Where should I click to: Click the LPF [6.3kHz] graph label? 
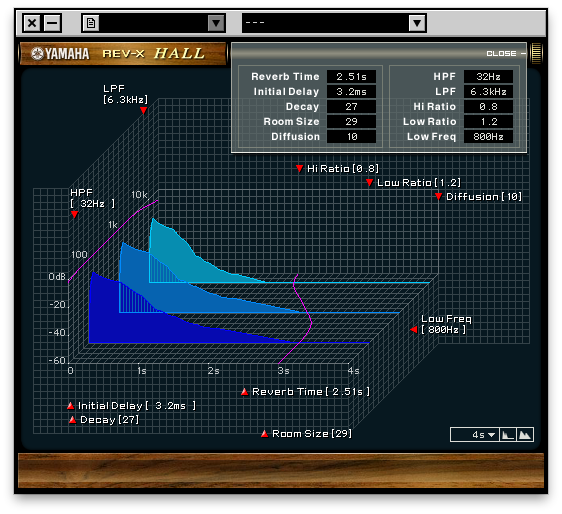coord(125,94)
